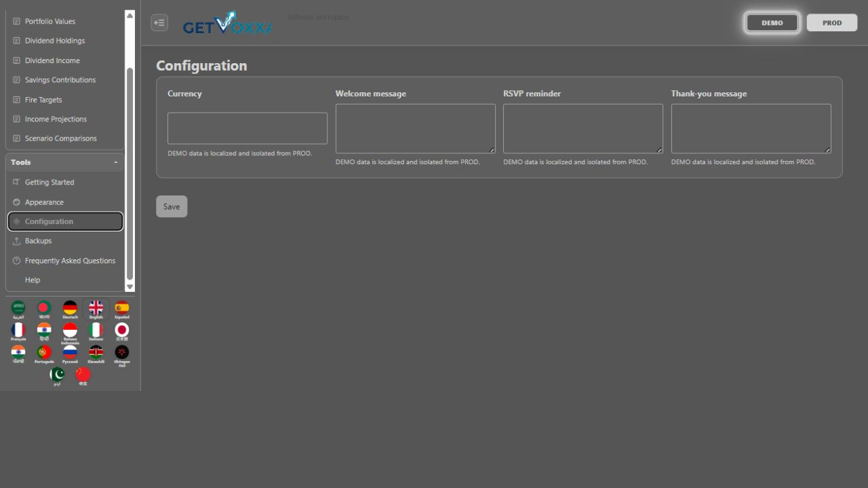Switch to the PROD environment
Viewport: 868px width, 488px height.
(x=832, y=22)
